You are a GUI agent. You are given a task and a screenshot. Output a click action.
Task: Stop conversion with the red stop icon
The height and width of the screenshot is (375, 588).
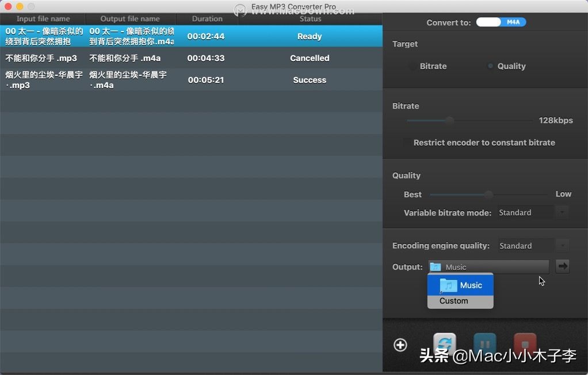tap(524, 342)
